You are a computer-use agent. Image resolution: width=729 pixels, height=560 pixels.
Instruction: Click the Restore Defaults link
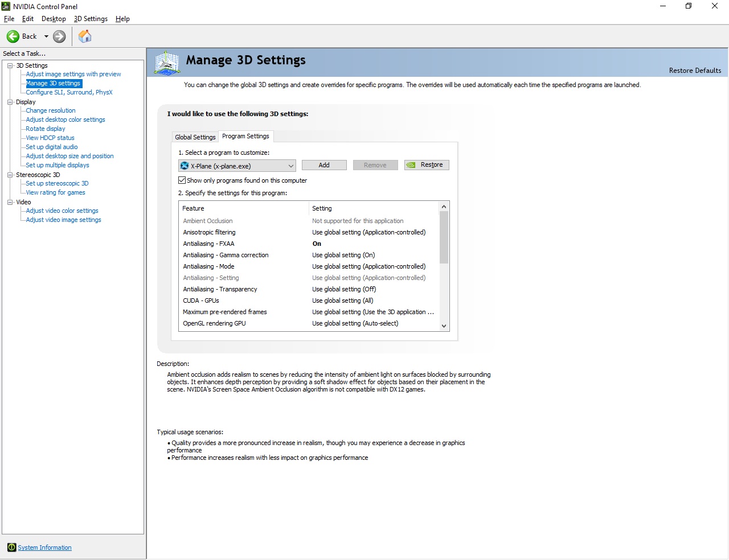(x=695, y=71)
